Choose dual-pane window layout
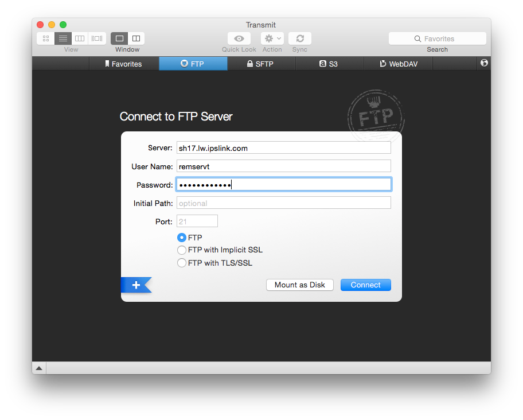 pos(136,38)
